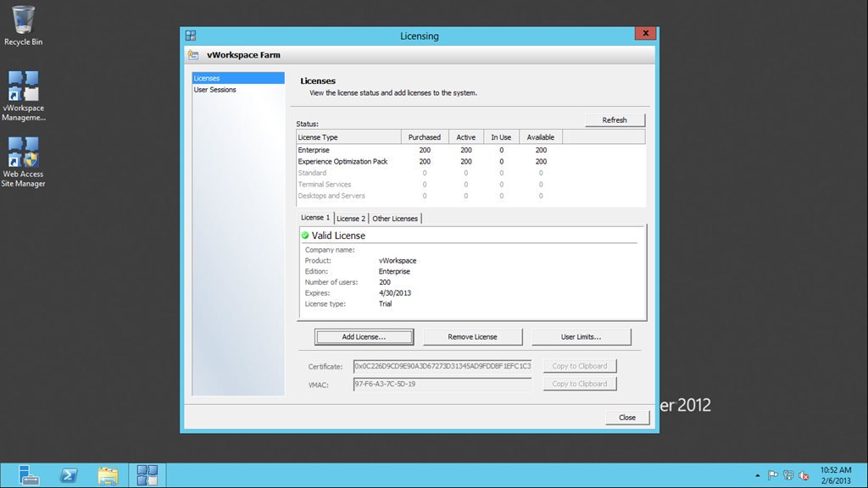The width and height of the screenshot is (868, 488).
Task: Click the In Use column header
Action: point(501,137)
